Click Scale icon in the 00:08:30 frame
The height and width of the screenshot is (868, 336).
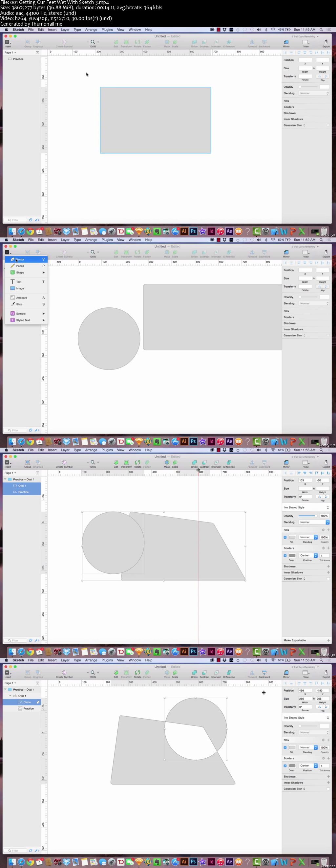coord(175,462)
